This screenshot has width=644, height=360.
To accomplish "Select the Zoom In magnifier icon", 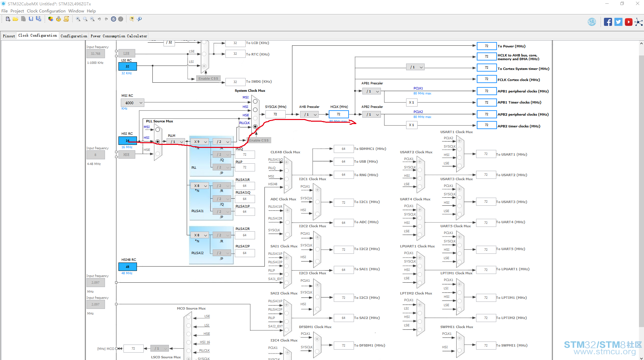I will [78, 19].
